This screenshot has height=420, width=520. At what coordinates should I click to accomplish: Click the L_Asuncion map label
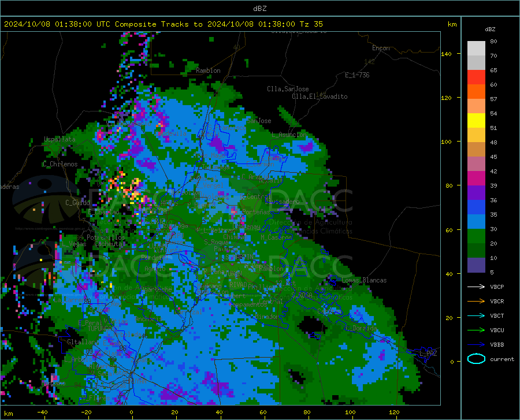coord(289,135)
